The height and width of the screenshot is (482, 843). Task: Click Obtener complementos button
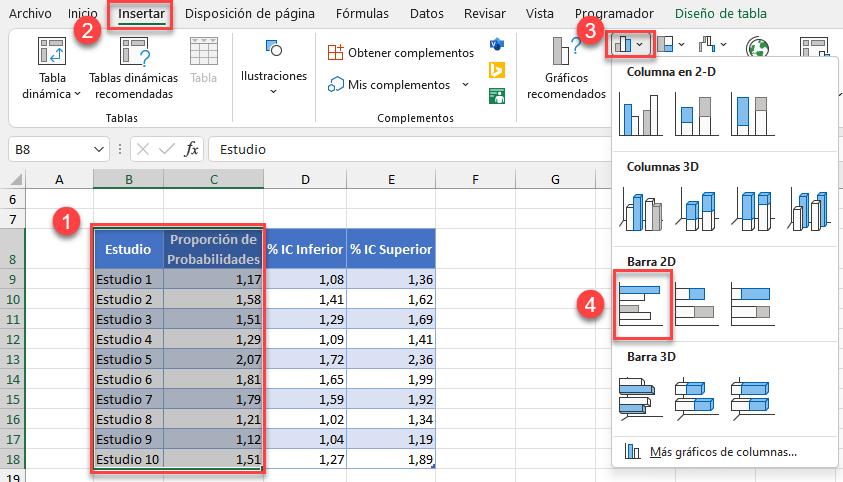pyautogui.click(x=401, y=53)
